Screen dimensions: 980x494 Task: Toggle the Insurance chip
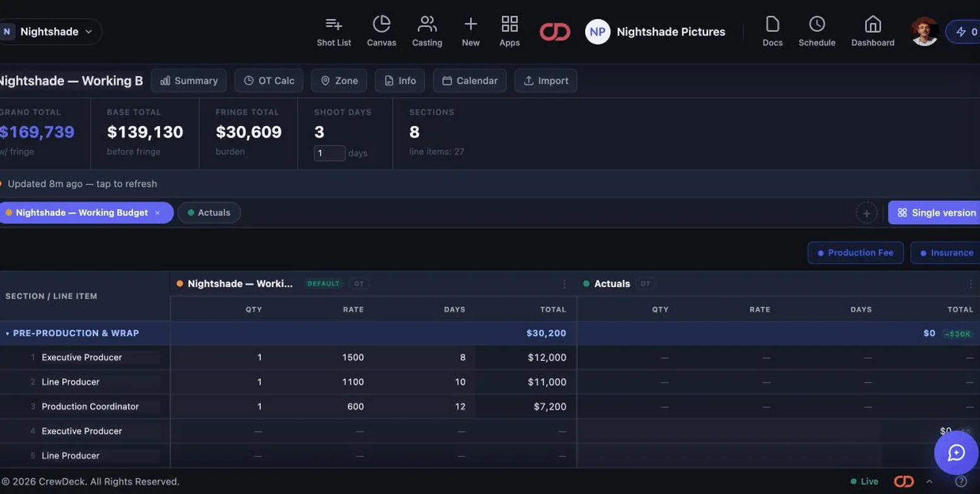point(946,253)
